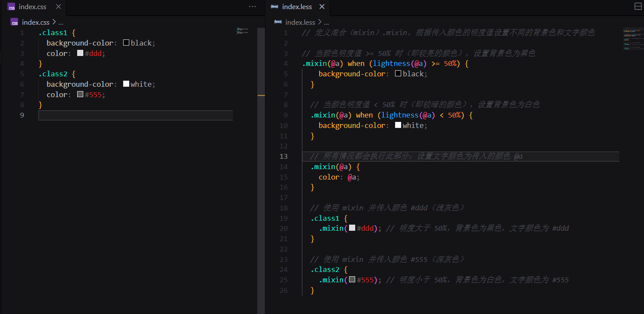Click line number 9 in index.css
The image size is (644, 314).
pyautogui.click(x=22, y=115)
